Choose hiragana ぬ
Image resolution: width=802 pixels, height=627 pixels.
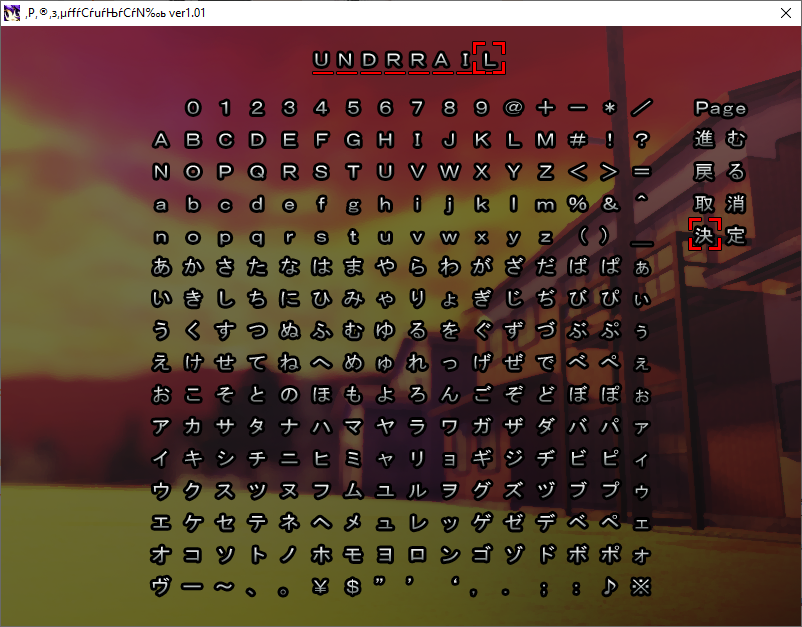click(x=289, y=331)
